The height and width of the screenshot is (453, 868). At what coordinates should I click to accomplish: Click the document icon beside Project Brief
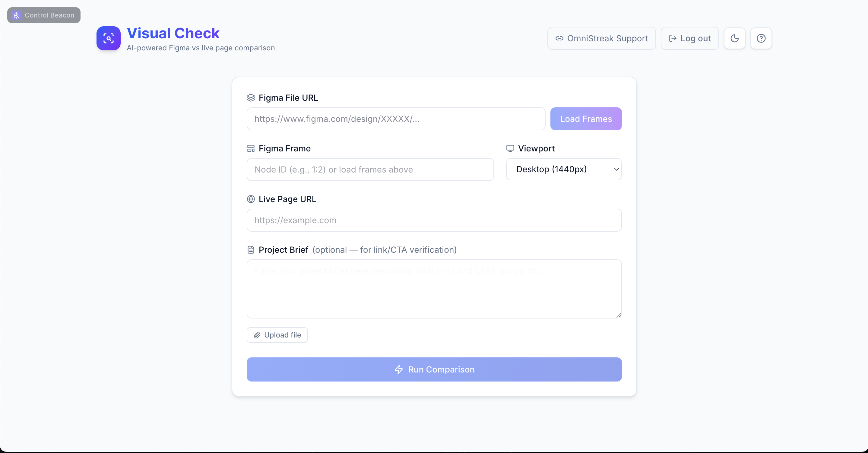pyautogui.click(x=251, y=250)
